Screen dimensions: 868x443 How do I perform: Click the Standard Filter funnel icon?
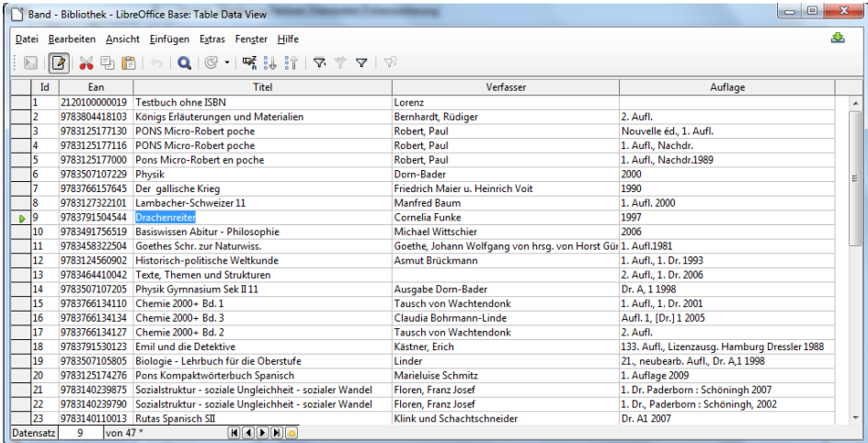[361, 63]
